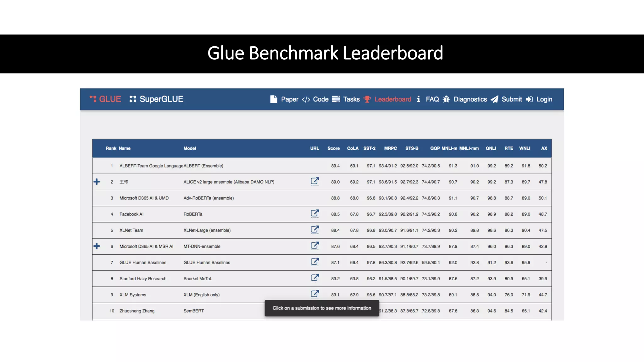The height and width of the screenshot is (362, 644).
Task: Click the AX column header
Action: click(x=544, y=148)
